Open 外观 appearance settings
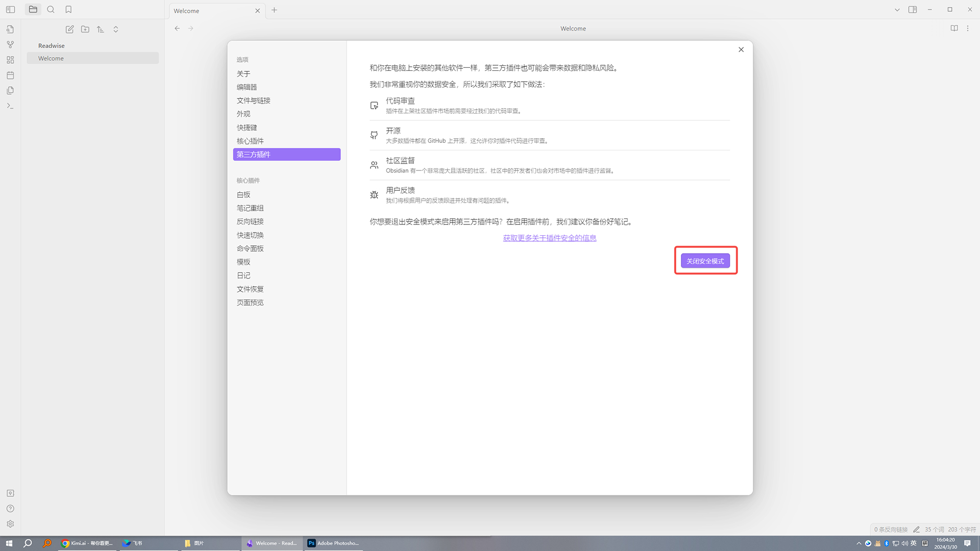The width and height of the screenshot is (980, 551). (243, 114)
